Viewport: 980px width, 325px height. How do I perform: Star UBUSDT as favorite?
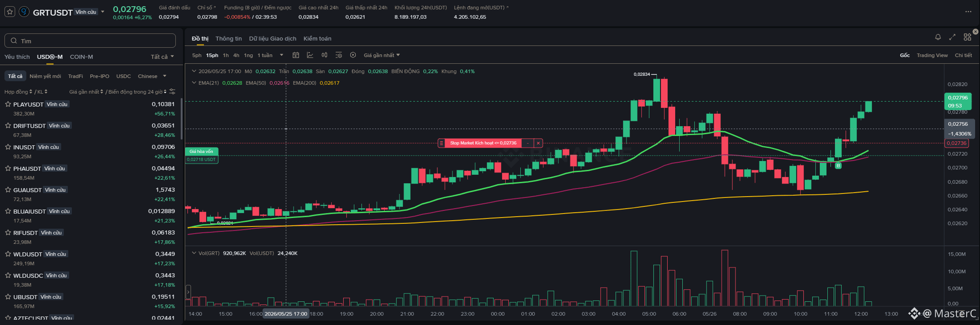[8, 296]
